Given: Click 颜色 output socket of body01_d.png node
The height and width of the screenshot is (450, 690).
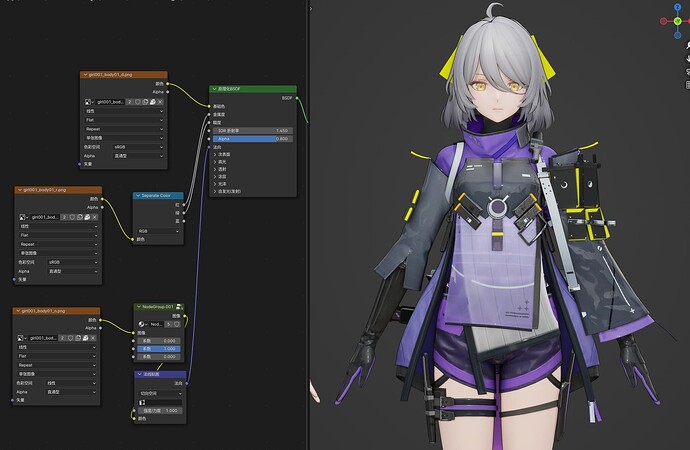Looking at the screenshot, I should (167, 84).
